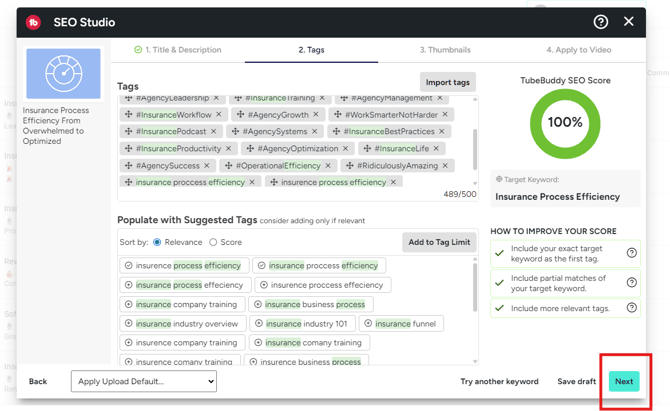
Task: Sort suggested tags by Score
Action: pos(213,242)
